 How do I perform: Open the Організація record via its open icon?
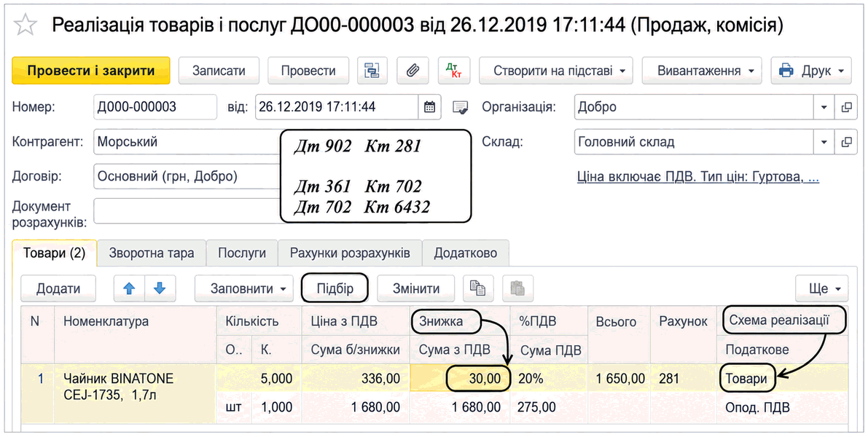click(846, 107)
